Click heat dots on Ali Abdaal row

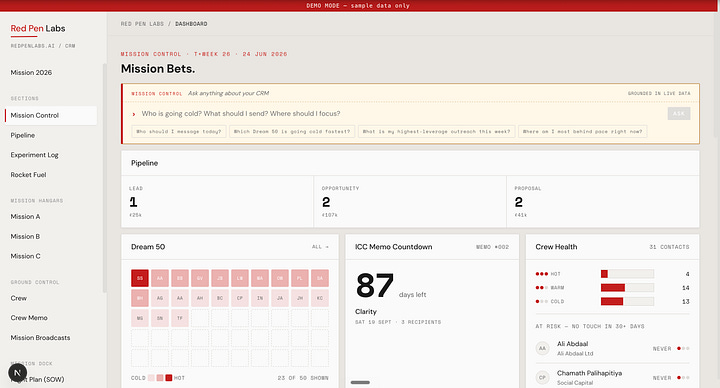[x=683, y=349]
